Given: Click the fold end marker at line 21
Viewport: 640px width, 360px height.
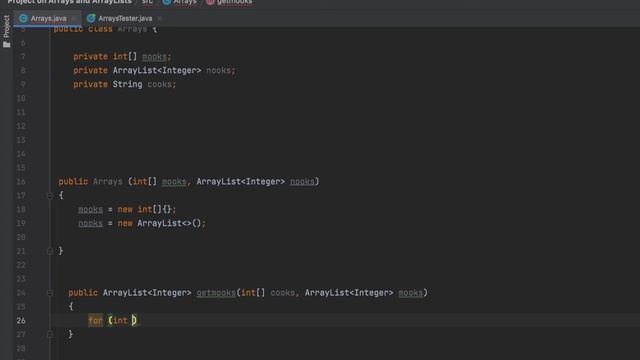Looking at the screenshot, I should point(50,251).
